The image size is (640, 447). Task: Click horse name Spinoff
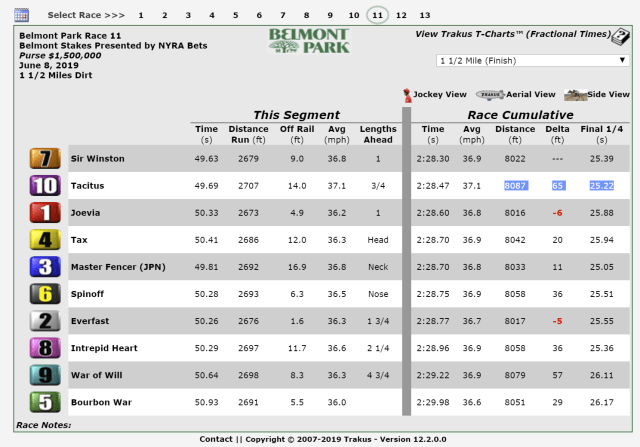tap(87, 294)
